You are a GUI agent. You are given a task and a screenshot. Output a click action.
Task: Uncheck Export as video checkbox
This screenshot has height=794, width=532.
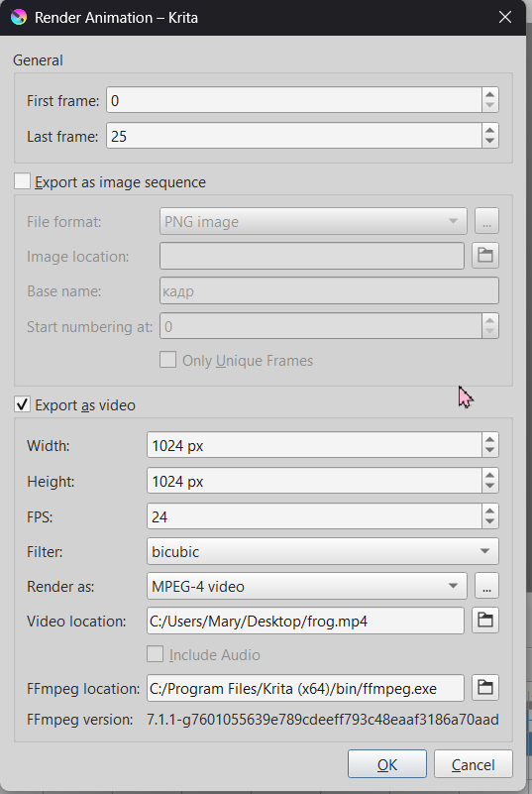point(22,404)
